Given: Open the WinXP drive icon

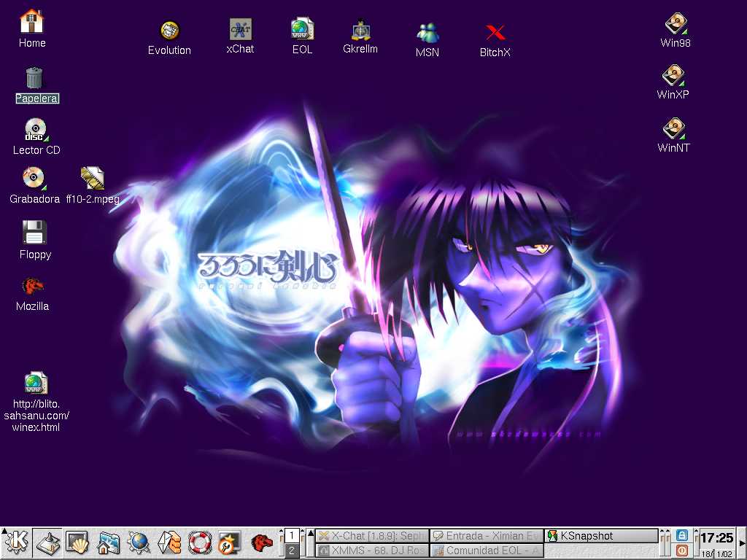Looking at the screenshot, I should [673, 76].
